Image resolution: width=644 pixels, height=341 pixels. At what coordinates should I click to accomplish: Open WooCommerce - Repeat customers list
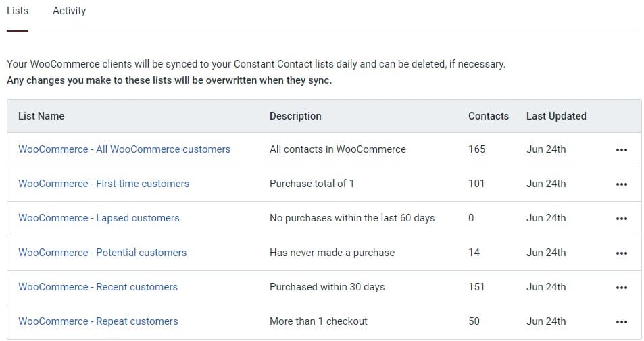click(x=98, y=321)
